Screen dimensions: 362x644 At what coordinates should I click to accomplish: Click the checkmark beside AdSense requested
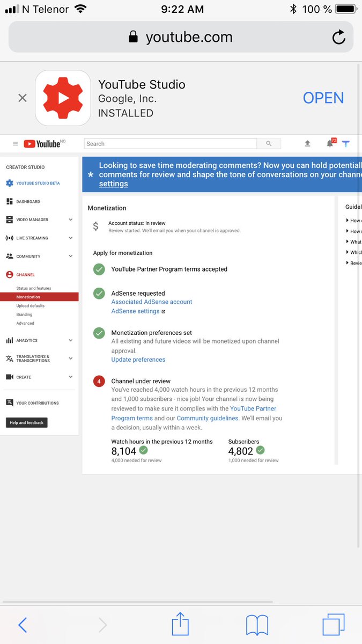click(99, 294)
